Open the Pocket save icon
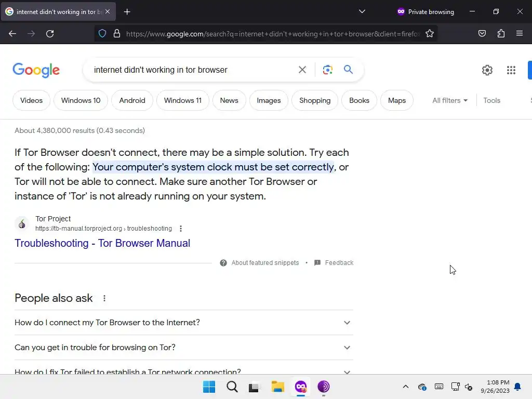The width and height of the screenshot is (532, 399). (x=482, y=34)
